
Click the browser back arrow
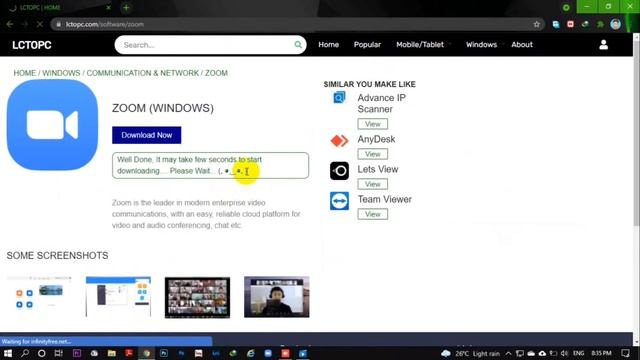coord(10,24)
